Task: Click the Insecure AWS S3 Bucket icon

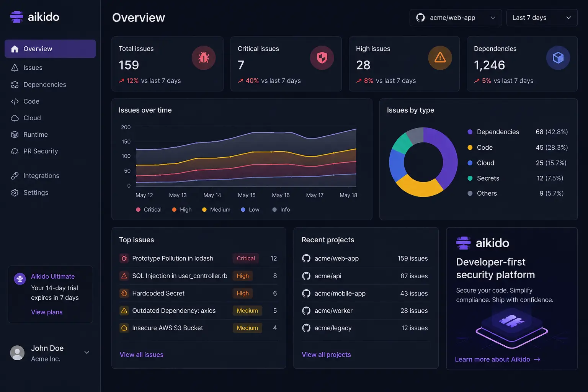Action: [x=124, y=328]
